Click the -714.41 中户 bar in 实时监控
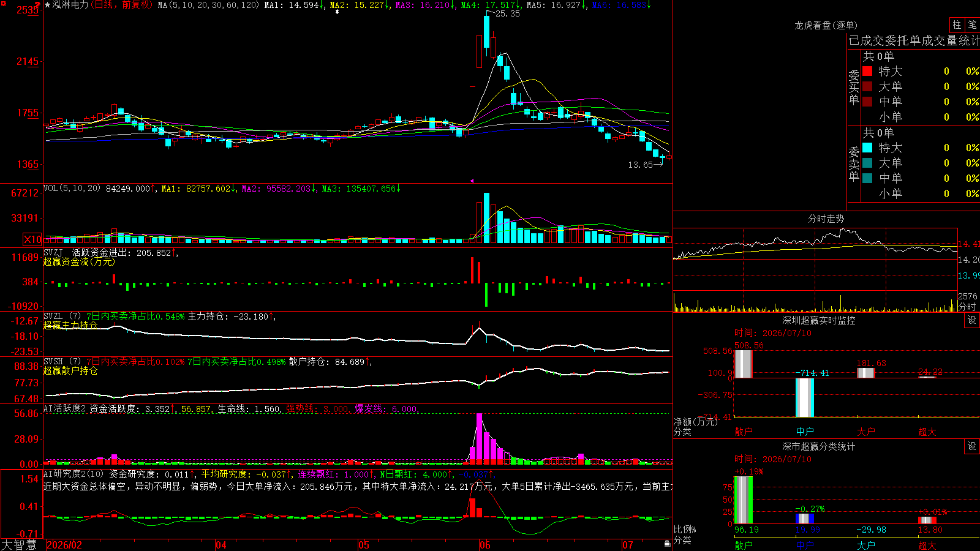This screenshot has width=980, height=551. click(805, 397)
